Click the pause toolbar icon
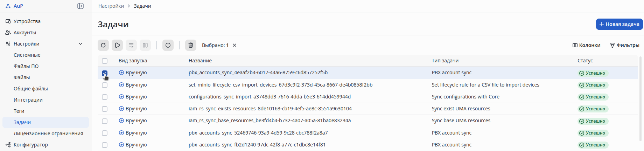The width and height of the screenshot is (644, 151). 145,45
